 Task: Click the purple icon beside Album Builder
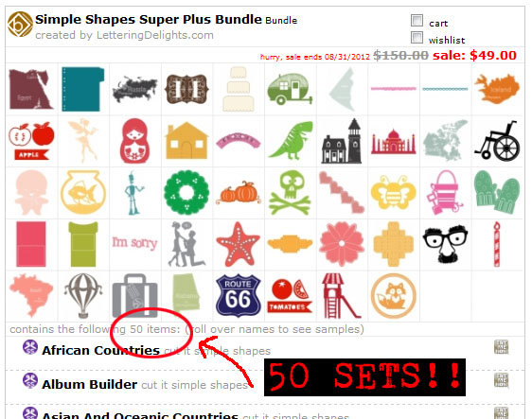tap(30, 380)
